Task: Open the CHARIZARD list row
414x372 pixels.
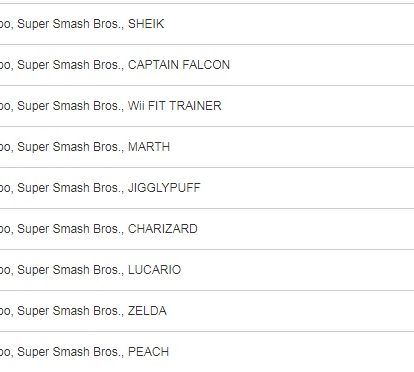Action: pos(207,229)
